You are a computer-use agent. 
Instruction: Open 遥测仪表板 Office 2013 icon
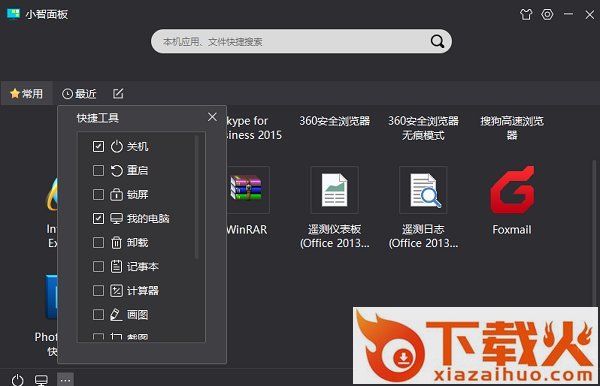tap(334, 190)
